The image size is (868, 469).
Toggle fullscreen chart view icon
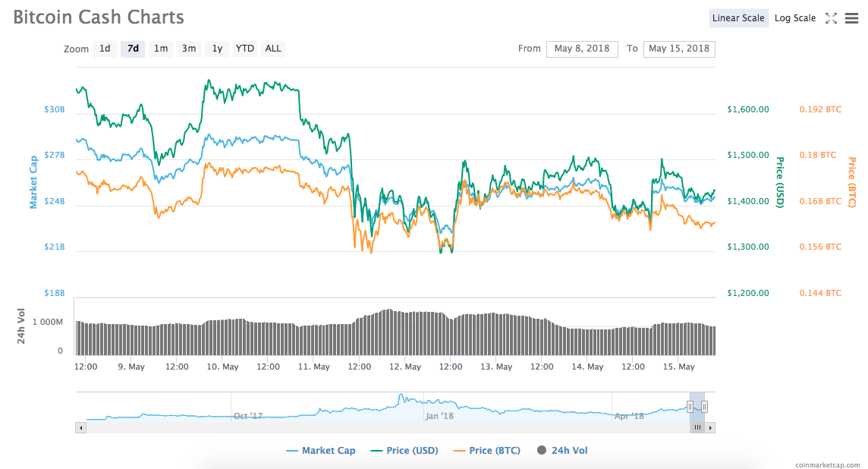831,18
